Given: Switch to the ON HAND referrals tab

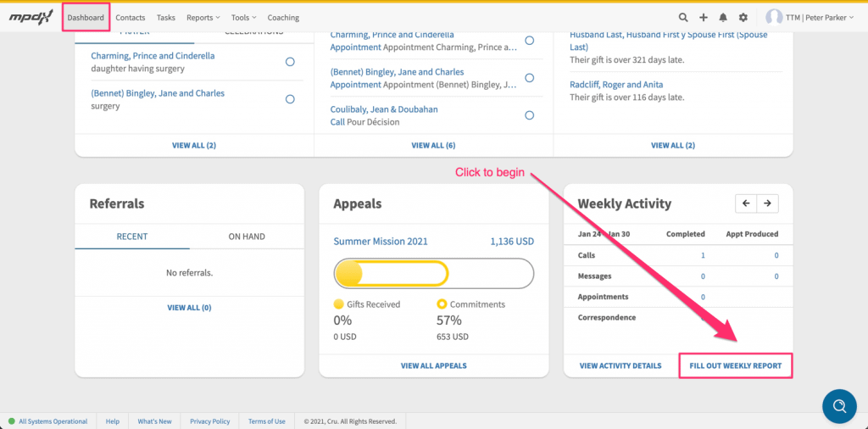Looking at the screenshot, I should pos(247,237).
